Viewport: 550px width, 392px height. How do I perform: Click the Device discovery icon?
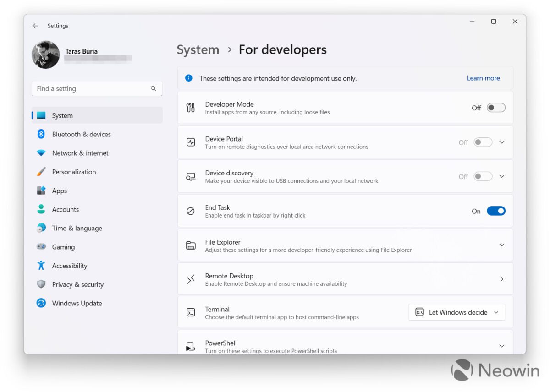tap(191, 177)
